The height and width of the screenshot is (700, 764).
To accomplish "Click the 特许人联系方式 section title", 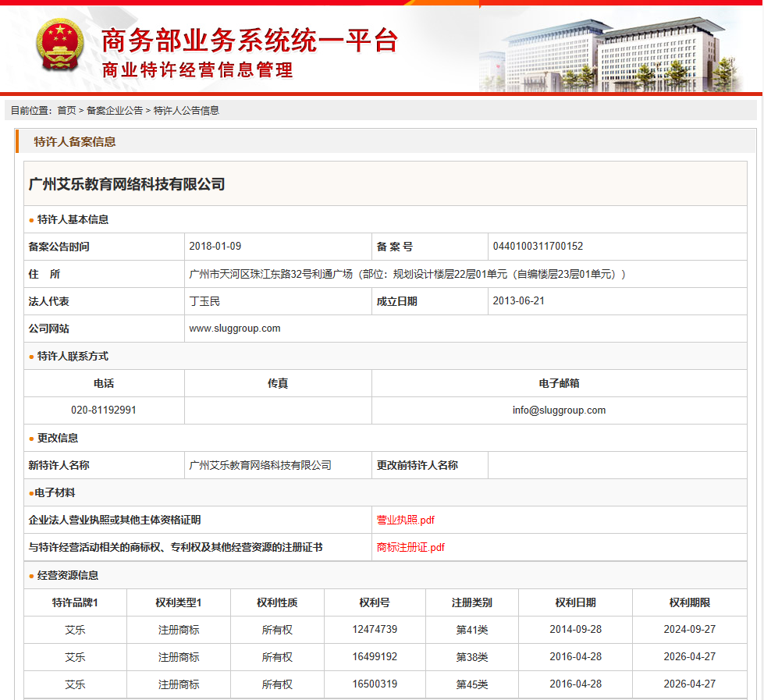I will coord(73,356).
